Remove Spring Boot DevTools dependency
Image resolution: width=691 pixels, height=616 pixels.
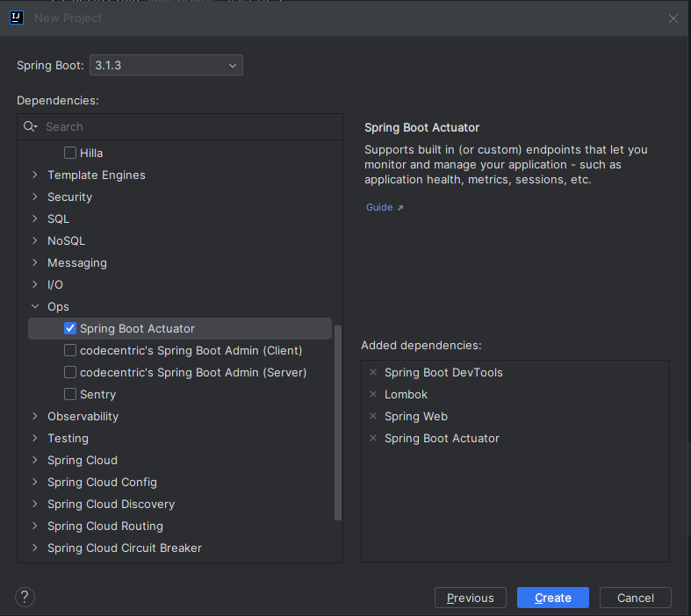[373, 372]
